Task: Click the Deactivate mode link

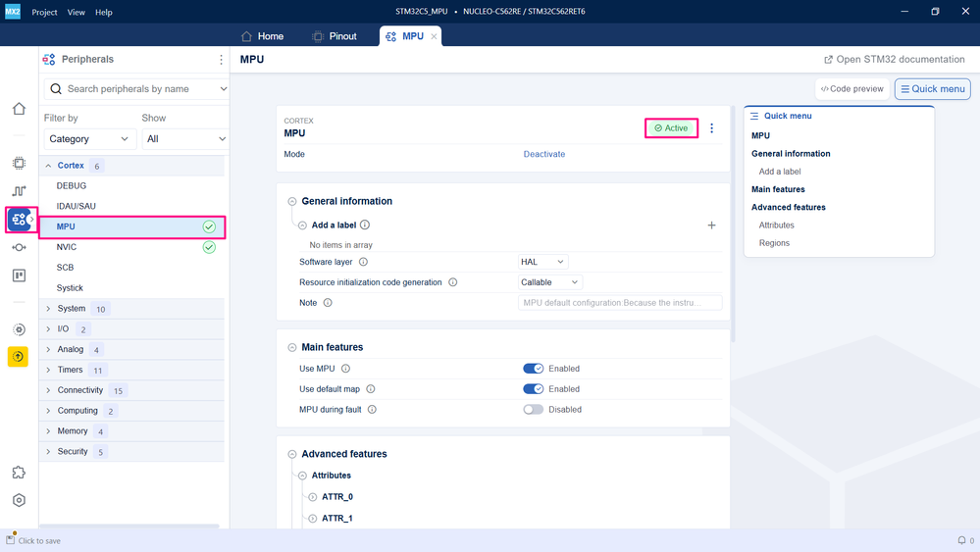Action: pyautogui.click(x=544, y=154)
